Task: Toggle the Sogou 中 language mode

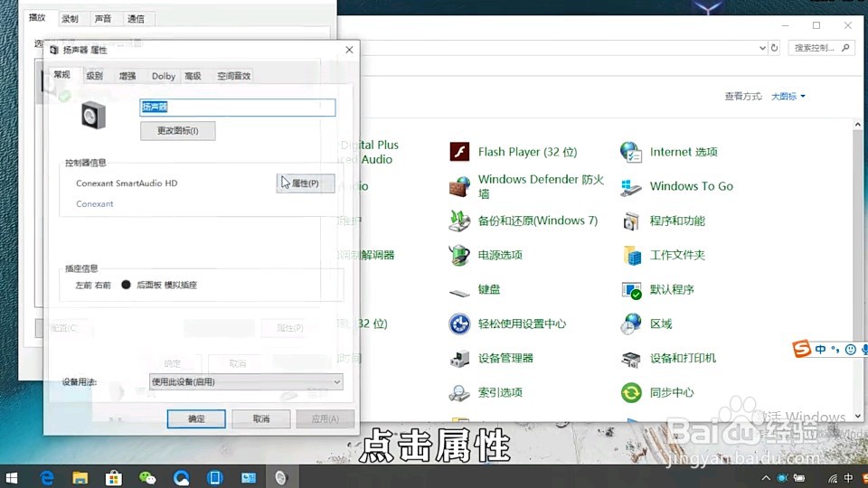Action: tap(820, 349)
